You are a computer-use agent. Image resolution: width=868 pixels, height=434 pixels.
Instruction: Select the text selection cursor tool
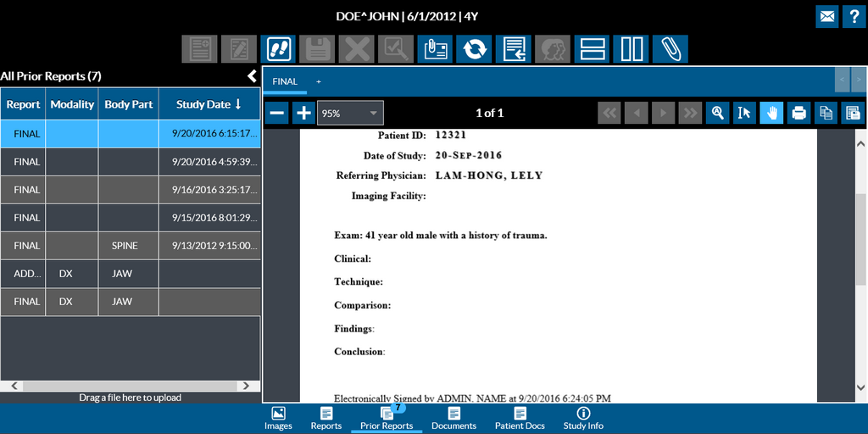[x=744, y=113]
